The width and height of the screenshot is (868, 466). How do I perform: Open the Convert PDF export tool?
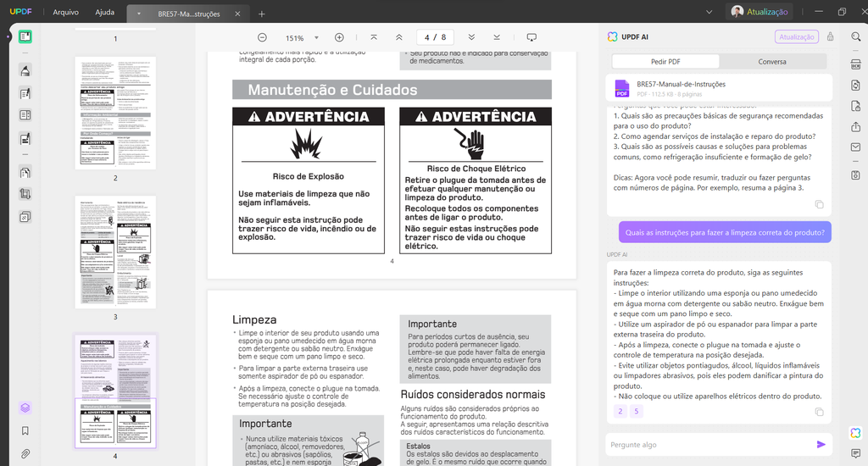pyautogui.click(x=856, y=86)
